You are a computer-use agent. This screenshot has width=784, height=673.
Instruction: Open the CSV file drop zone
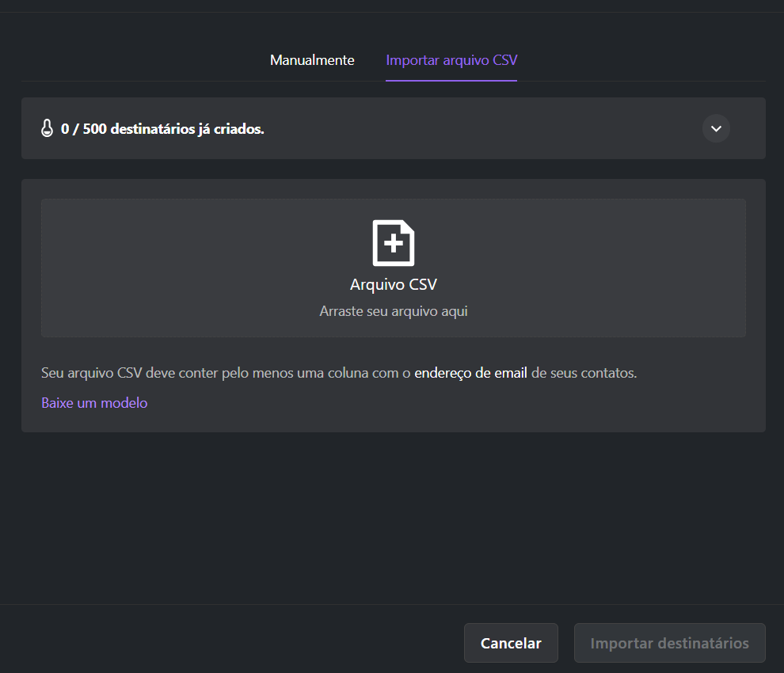[394, 268]
